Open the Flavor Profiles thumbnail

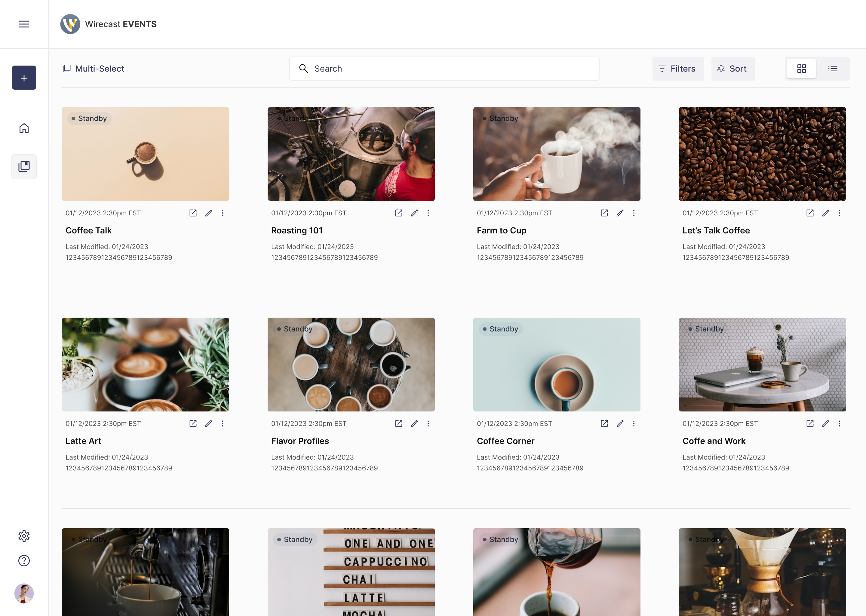click(351, 365)
